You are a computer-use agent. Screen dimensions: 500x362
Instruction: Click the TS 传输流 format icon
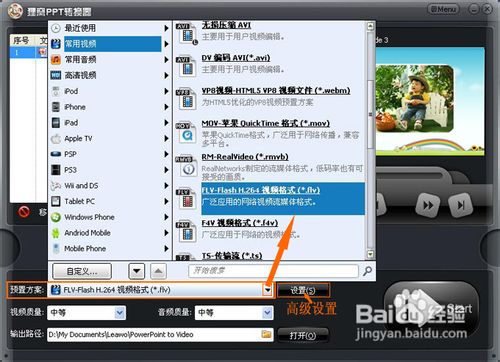185,257
